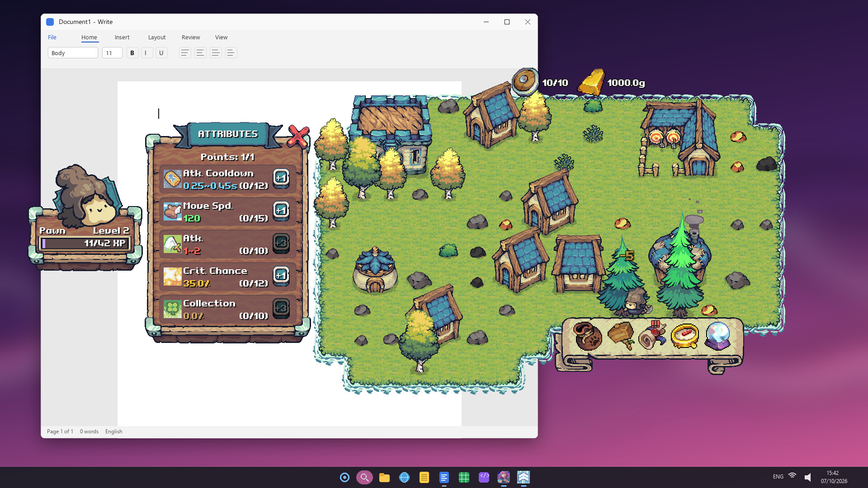The height and width of the screenshot is (488, 868).
Task: Open the leather bag inventory icon
Action: (x=588, y=336)
